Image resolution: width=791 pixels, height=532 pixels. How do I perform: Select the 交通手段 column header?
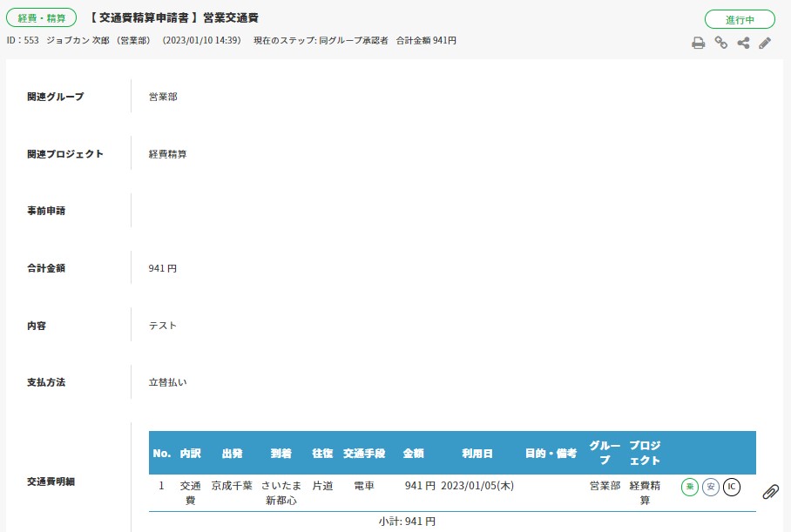point(365,454)
